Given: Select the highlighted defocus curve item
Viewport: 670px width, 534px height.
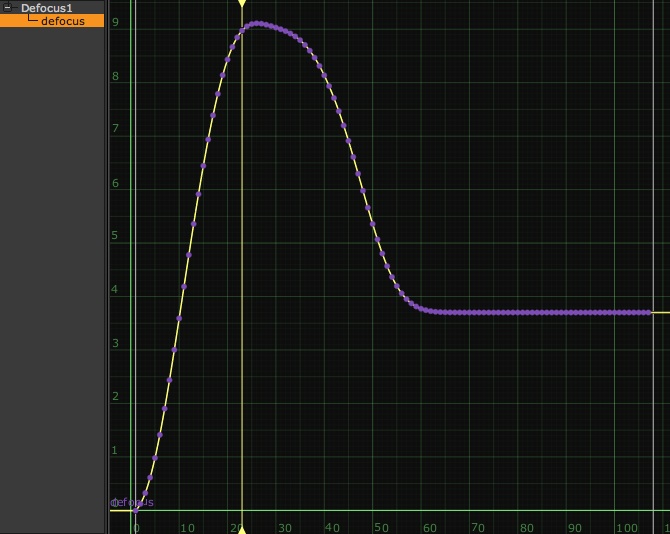Looking at the screenshot, I should click(x=62, y=21).
